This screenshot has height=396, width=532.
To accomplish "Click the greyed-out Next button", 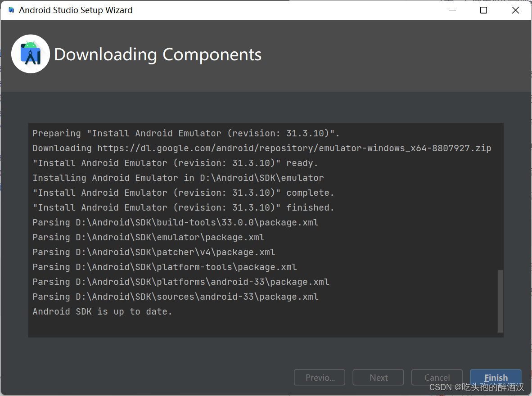I will click(379, 378).
